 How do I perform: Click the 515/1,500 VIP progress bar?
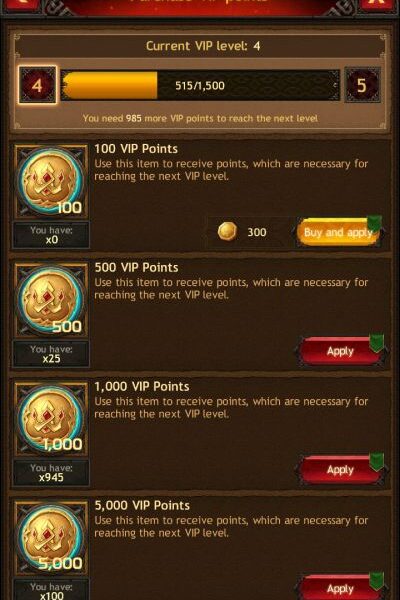pos(200,85)
